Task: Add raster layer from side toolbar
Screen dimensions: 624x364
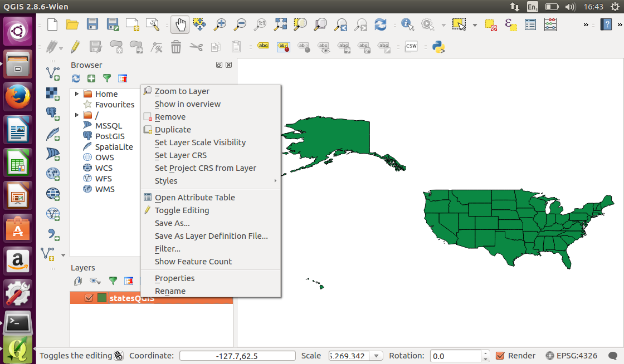Action: [x=52, y=94]
